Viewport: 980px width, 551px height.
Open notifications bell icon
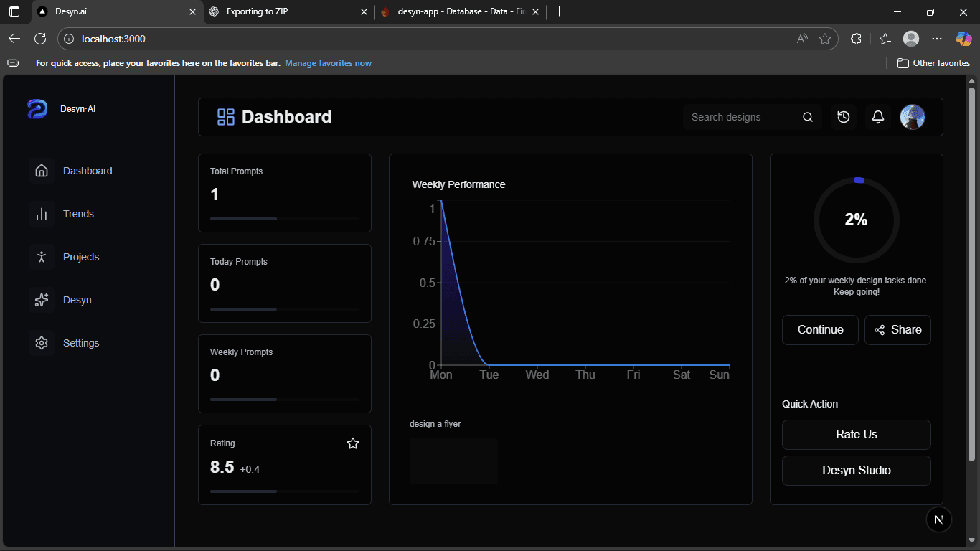point(878,117)
